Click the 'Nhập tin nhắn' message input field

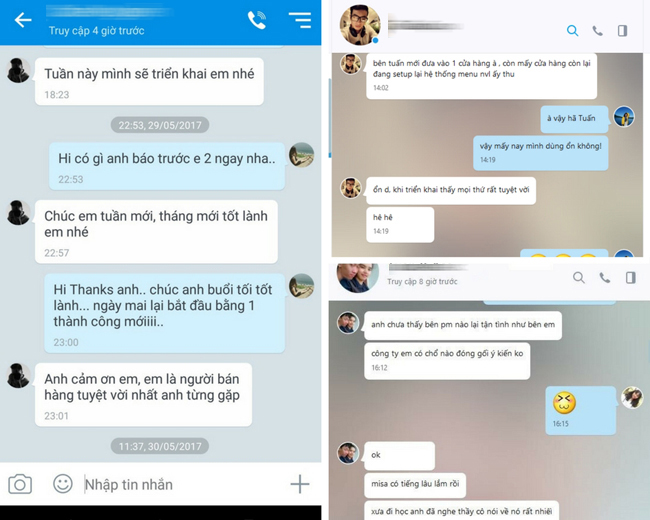pos(182,484)
